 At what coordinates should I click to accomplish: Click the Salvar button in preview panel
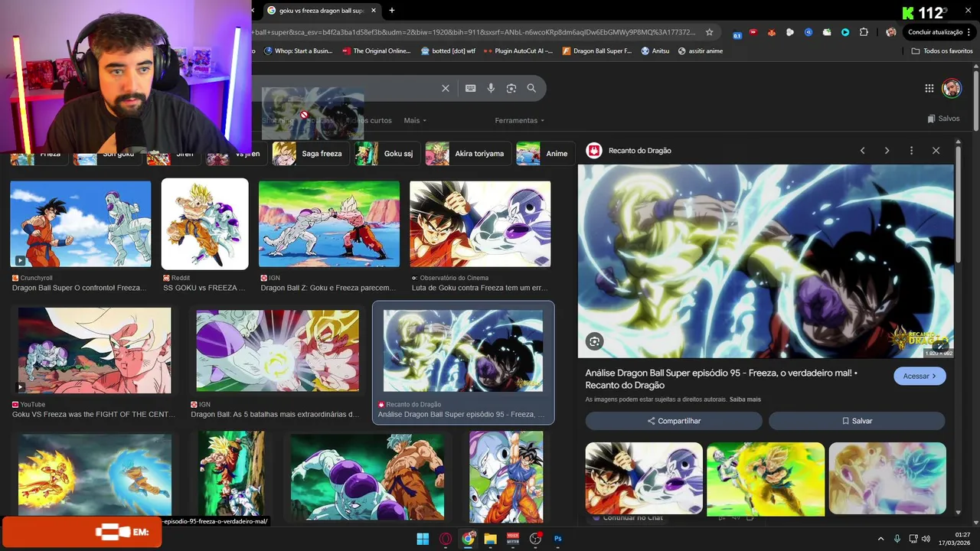click(857, 421)
